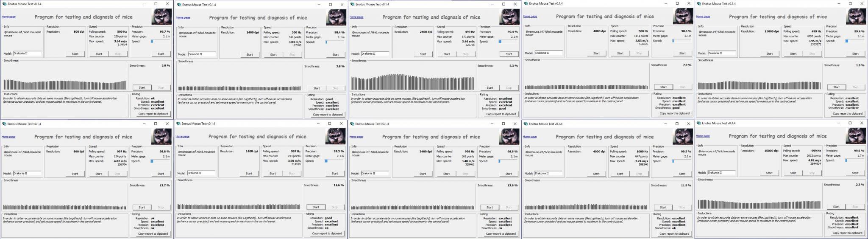Copy report to clipboard in 15000 dpi 499 Hz window

pyautogui.click(x=847, y=113)
